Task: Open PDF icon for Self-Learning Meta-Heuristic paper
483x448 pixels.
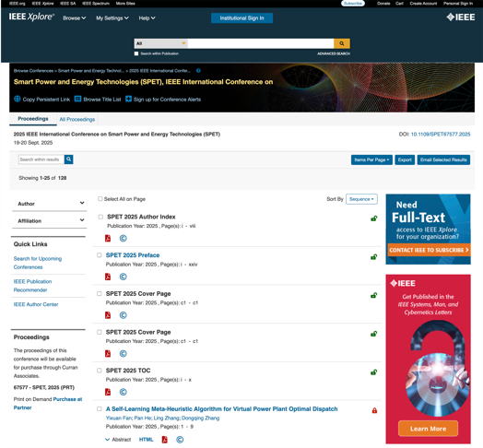Action: (x=165, y=440)
